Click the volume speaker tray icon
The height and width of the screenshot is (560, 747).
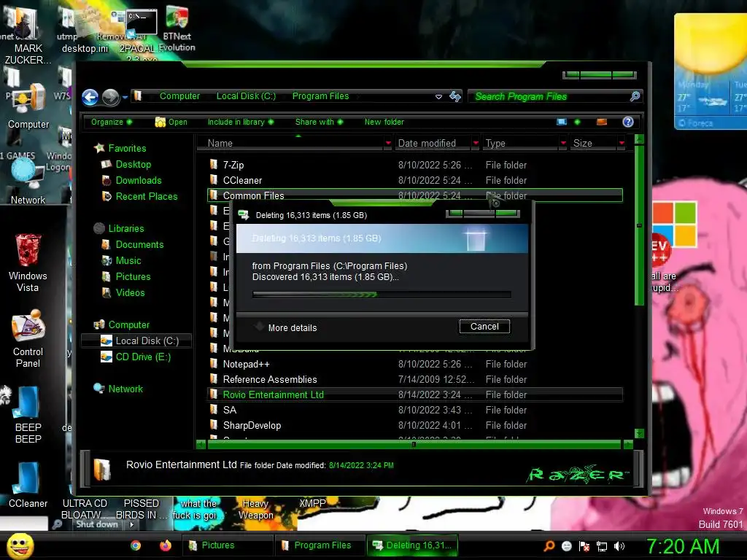click(619, 546)
